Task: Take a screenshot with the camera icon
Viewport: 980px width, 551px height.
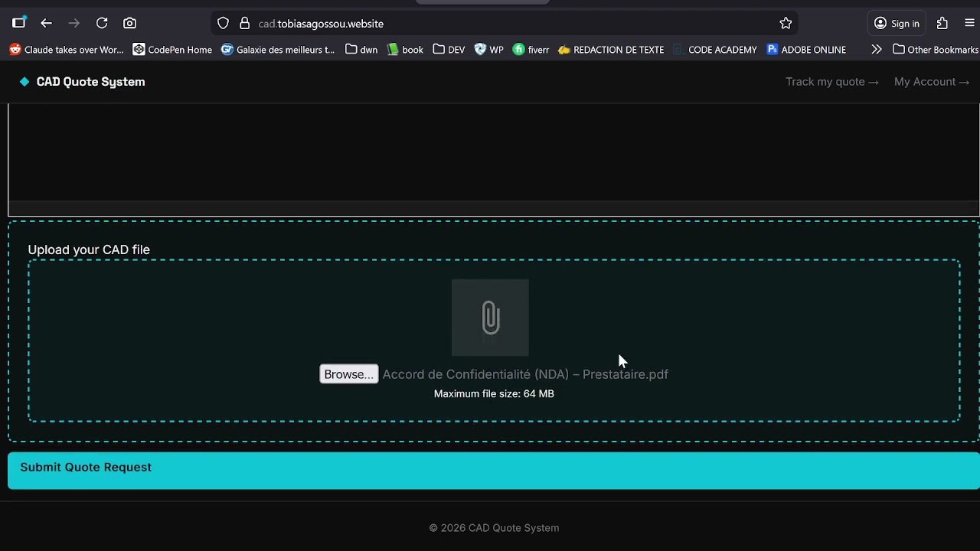Action: (x=129, y=23)
